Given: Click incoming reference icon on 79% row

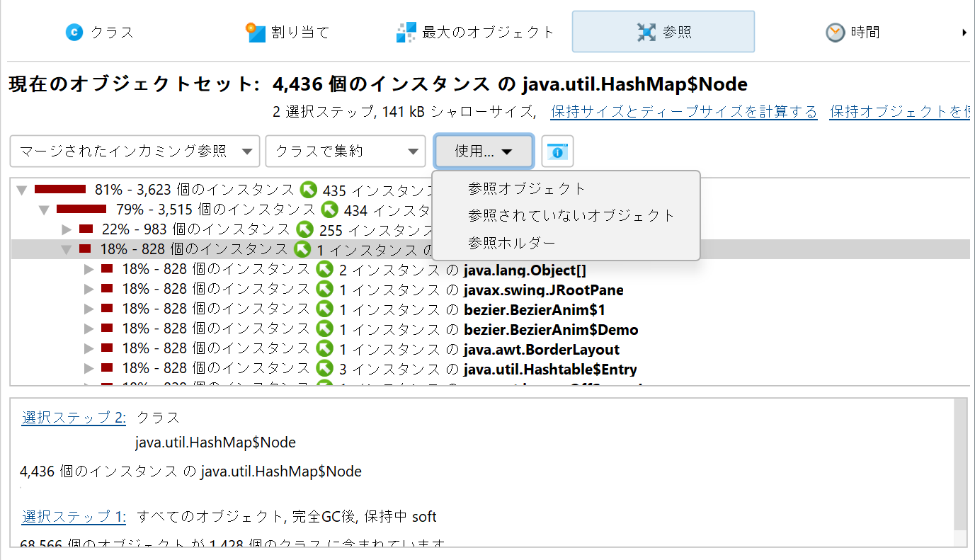Looking at the screenshot, I should [329, 210].
